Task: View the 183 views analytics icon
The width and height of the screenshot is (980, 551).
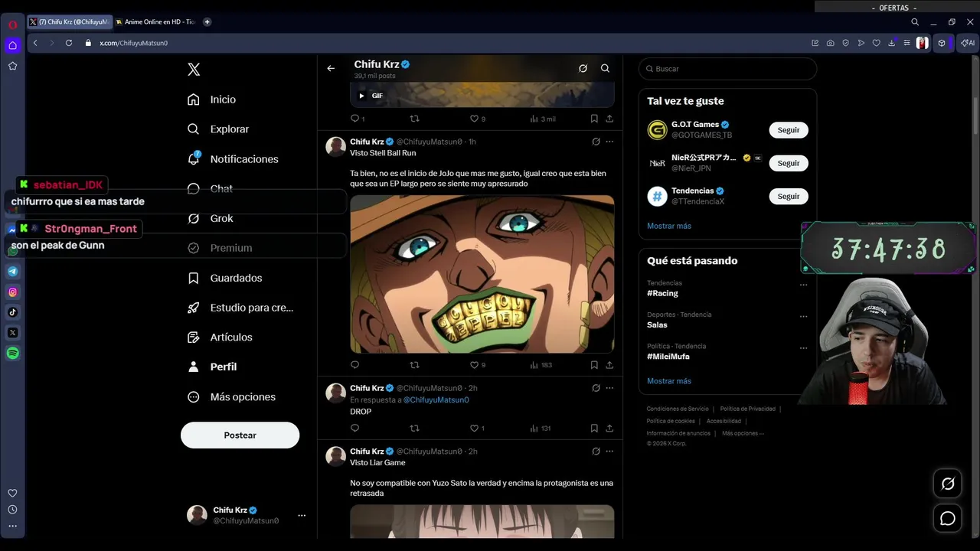Action: [534, 365]
